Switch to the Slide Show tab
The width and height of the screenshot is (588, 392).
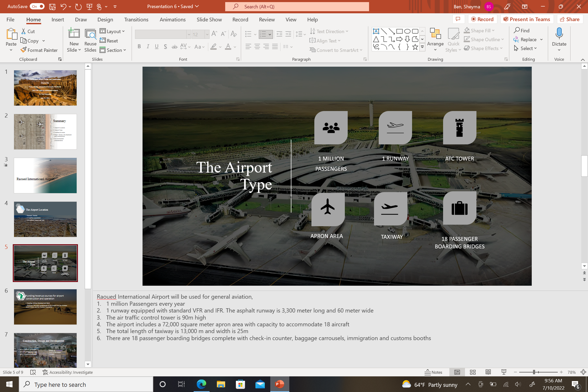tap(209, 20)
